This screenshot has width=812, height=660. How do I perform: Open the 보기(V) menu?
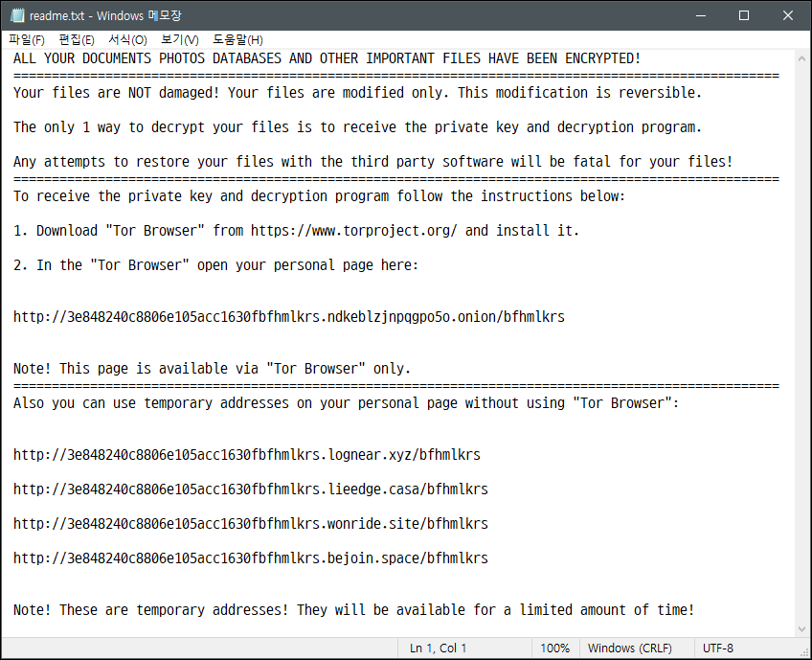pyautogui.click(x=180, y=40)
